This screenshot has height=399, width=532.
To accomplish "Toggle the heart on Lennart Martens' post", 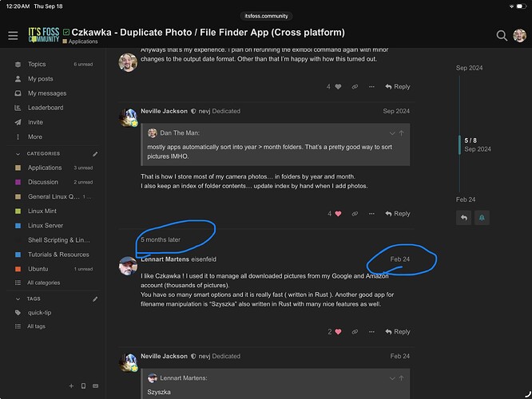I will 338,332.
